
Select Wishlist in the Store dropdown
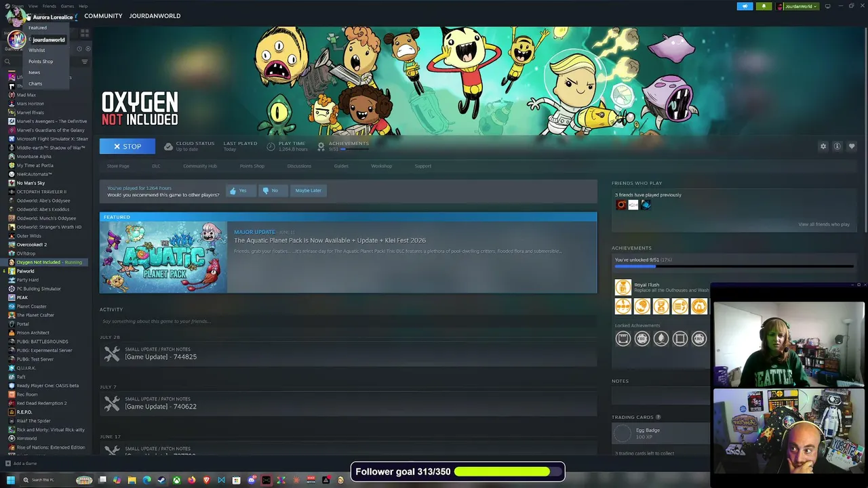click(x=37, y=50)
